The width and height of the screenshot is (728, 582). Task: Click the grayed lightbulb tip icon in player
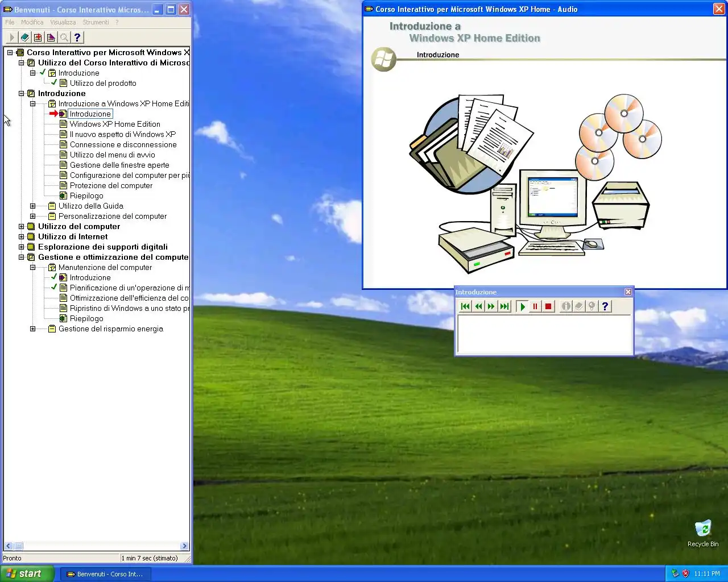click(x=592, y=306)
